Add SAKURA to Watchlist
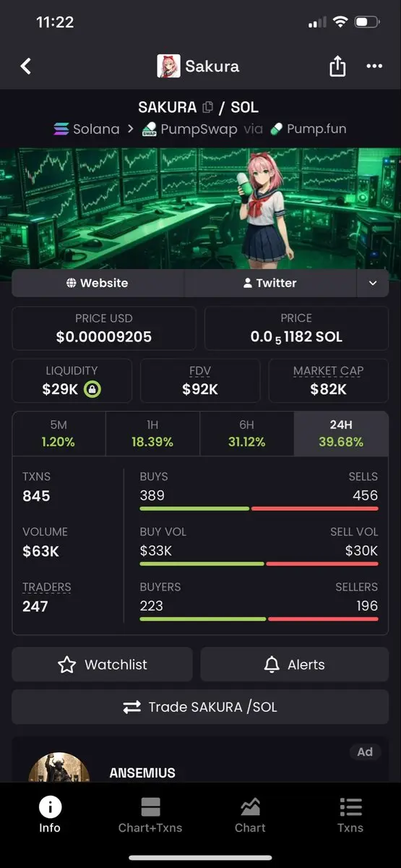This screenshot has height=868, width=401. tap(102, 665)
